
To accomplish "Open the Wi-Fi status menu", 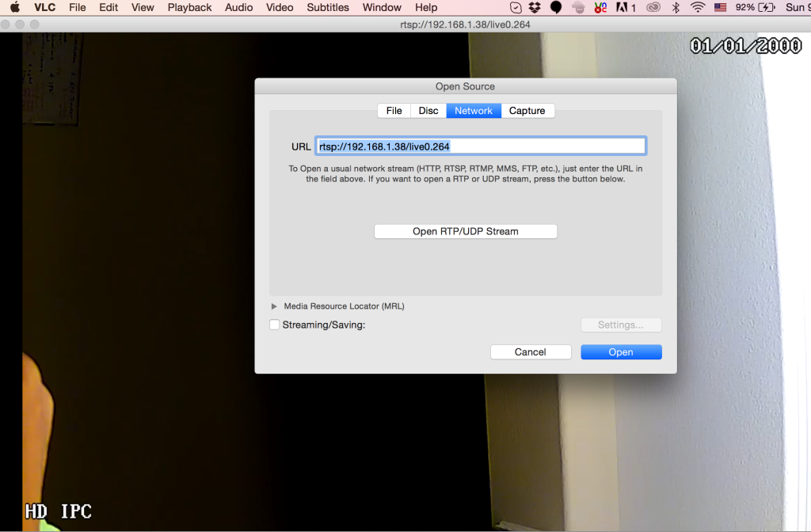I will [x=698, y=7].
